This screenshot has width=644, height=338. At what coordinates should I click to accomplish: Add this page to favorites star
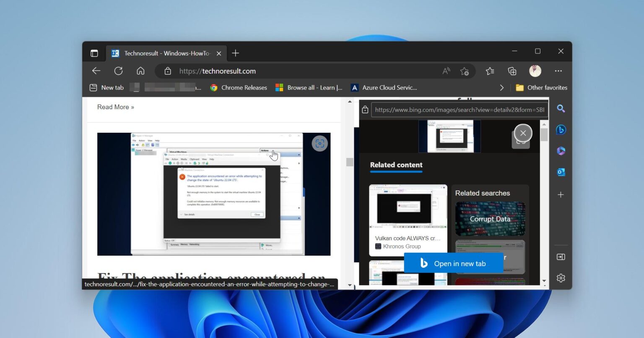click(x=464, y=71)
